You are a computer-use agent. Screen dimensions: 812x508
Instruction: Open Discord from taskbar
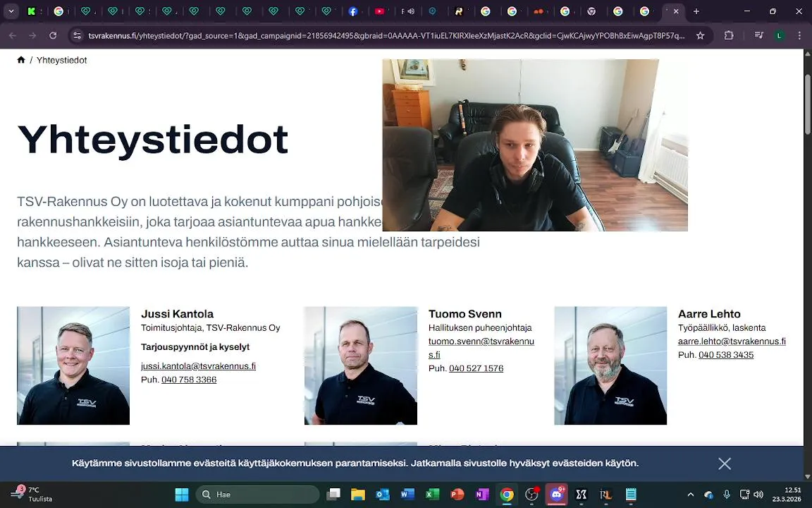pyautogui.click(x=557, y=495)
